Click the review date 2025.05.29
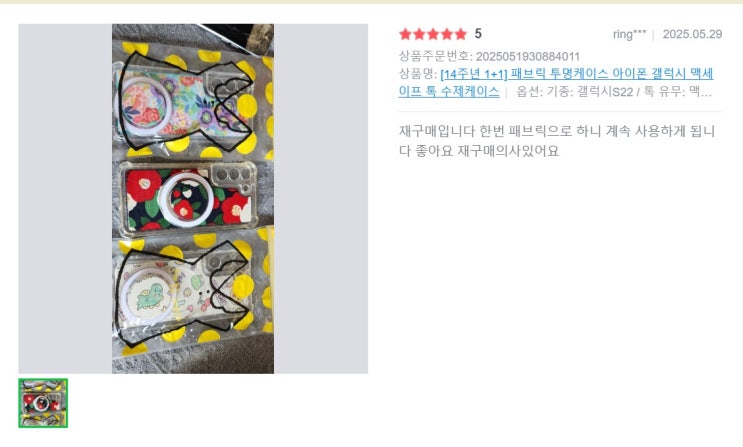This screenshot has height=447, width=743. click(692, 34)
